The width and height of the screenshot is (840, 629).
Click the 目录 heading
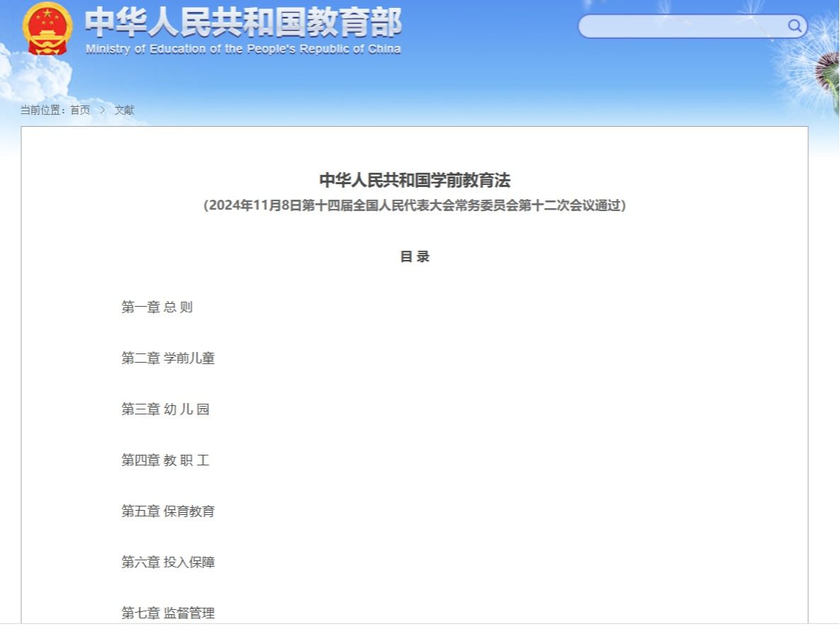[414, 256]
